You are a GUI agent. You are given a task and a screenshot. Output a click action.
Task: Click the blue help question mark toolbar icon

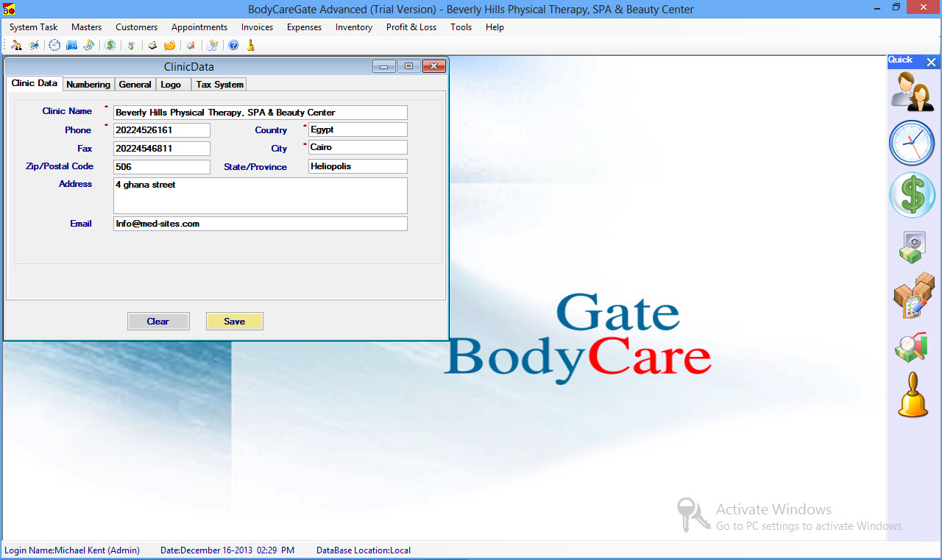point(233,46)
